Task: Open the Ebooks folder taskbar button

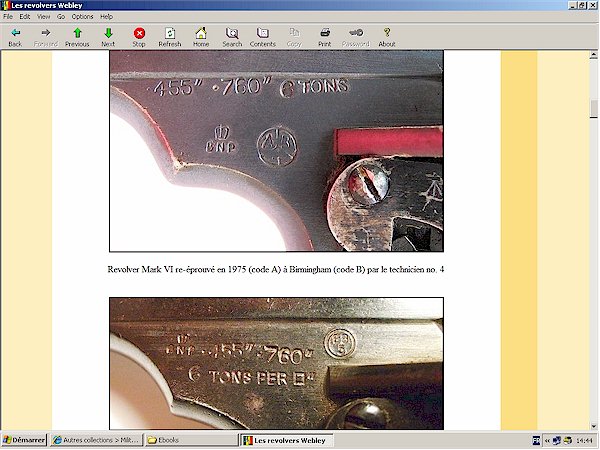Action: pos(191,440)
